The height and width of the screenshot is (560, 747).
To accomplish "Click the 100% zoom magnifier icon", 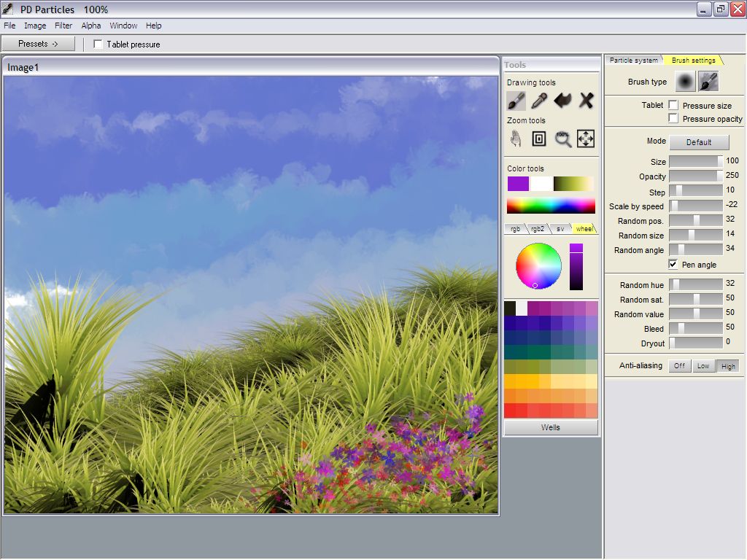I will (x=562, y=139).
